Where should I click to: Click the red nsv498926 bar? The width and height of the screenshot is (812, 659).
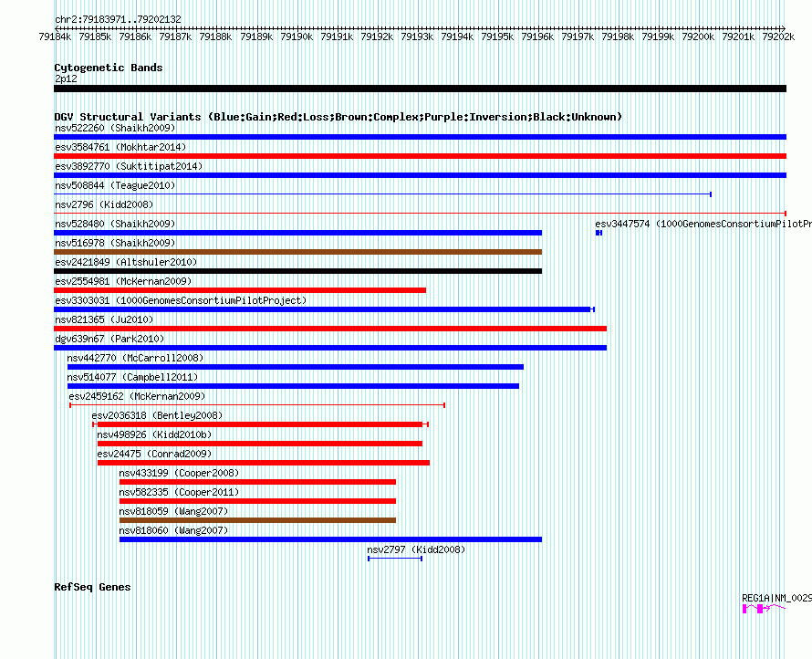(x=259, y=444)
